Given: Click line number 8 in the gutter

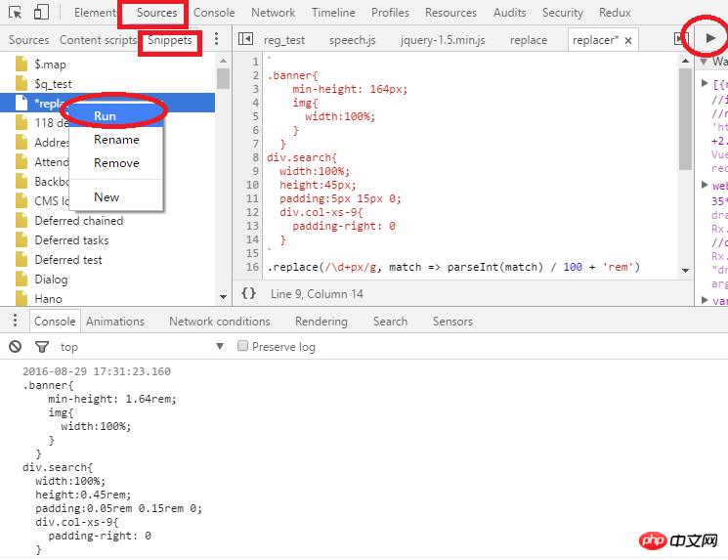Looking at the screenshot, I should (x=255, y=157).
